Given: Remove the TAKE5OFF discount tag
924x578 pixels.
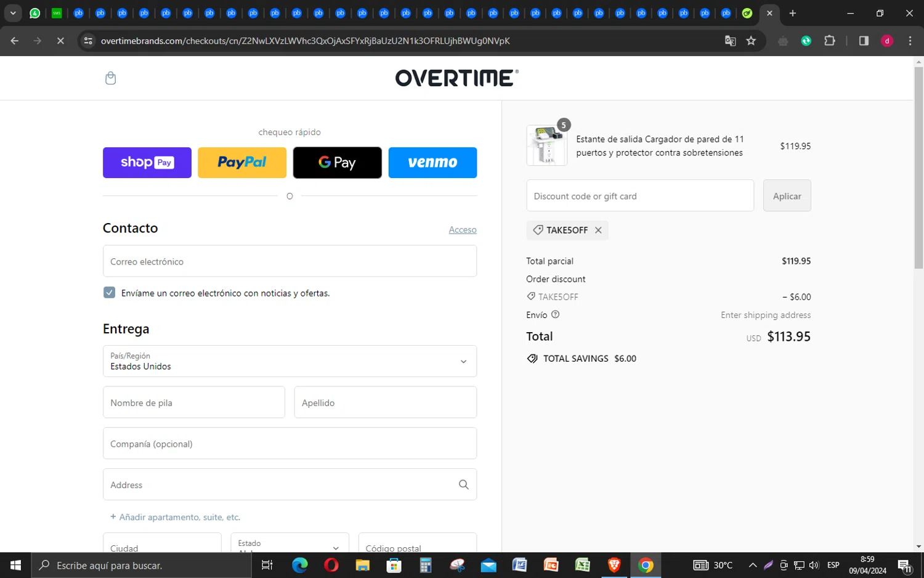Looking at the screenshot, I should coord(598,230).
